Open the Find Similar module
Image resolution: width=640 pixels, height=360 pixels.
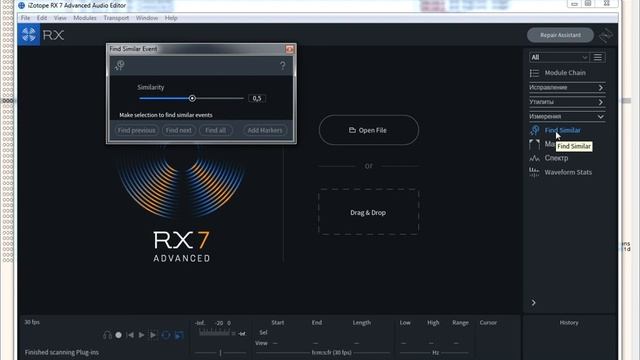[x=562, y=130]
